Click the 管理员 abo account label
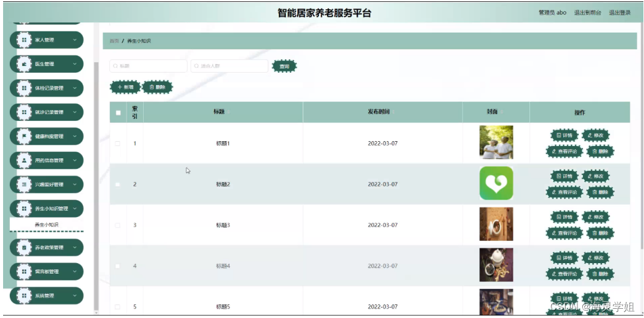This screenshot has width=644, height=318. point(553,13)
